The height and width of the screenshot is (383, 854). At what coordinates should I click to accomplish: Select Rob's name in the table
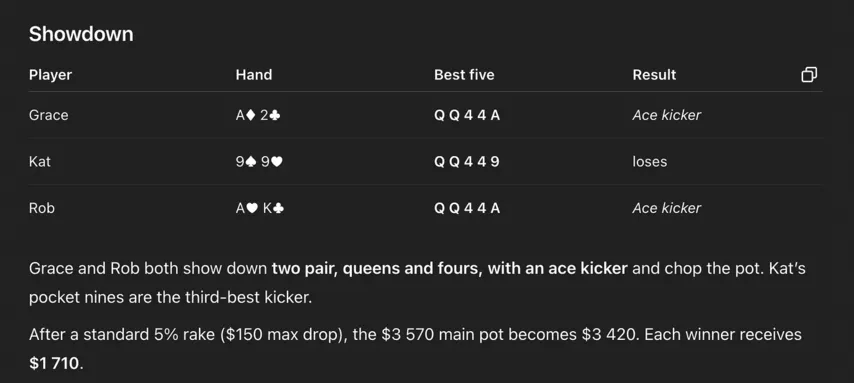click(41, 208)
